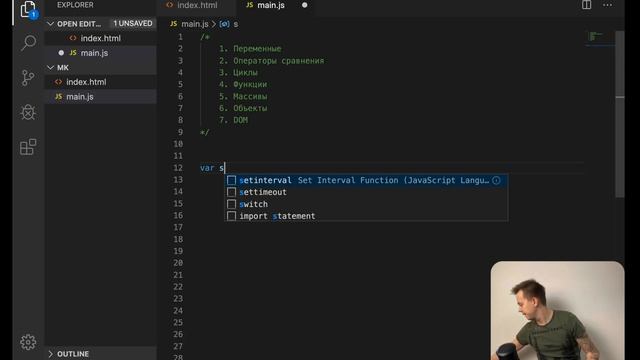Image resolution: width=640 pixels, height=360 pixels.
Task: Open the Search view in activity bar
Action: [28, 42]
